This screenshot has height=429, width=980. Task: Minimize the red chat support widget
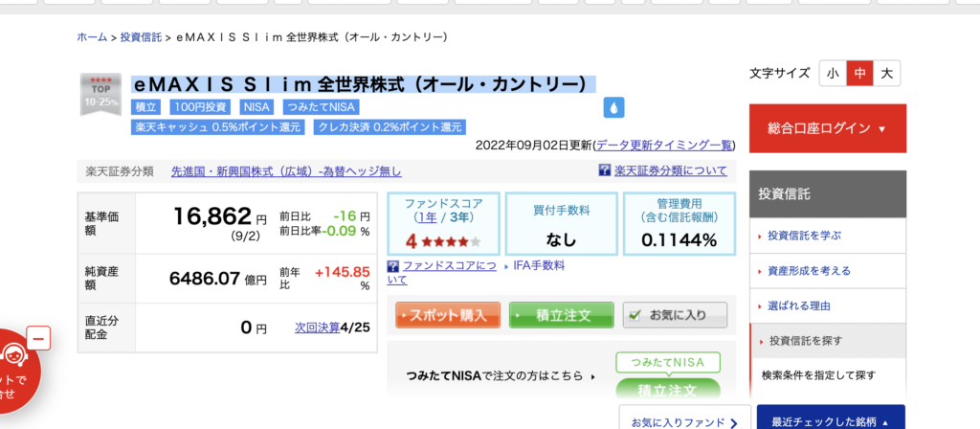pos(38,338)
